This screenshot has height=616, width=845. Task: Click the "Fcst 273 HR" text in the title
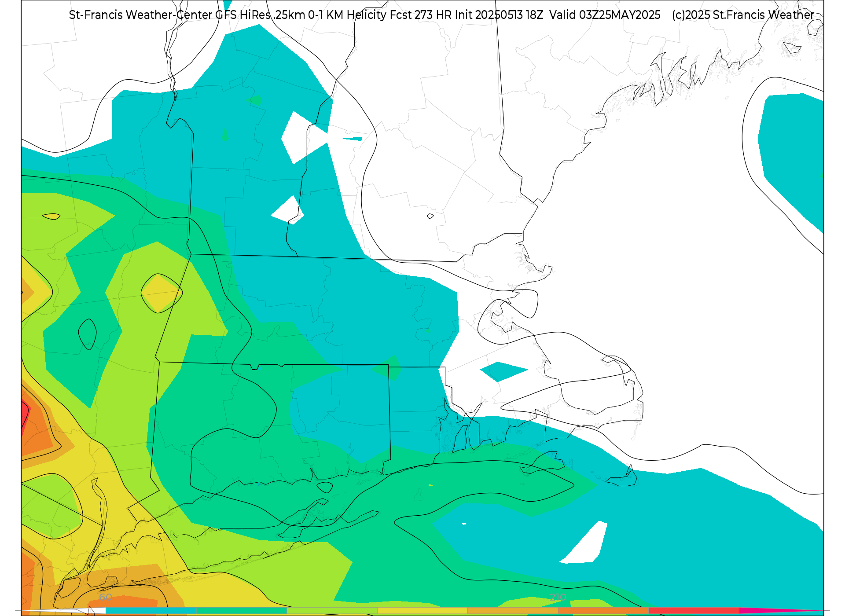[421, 15]
